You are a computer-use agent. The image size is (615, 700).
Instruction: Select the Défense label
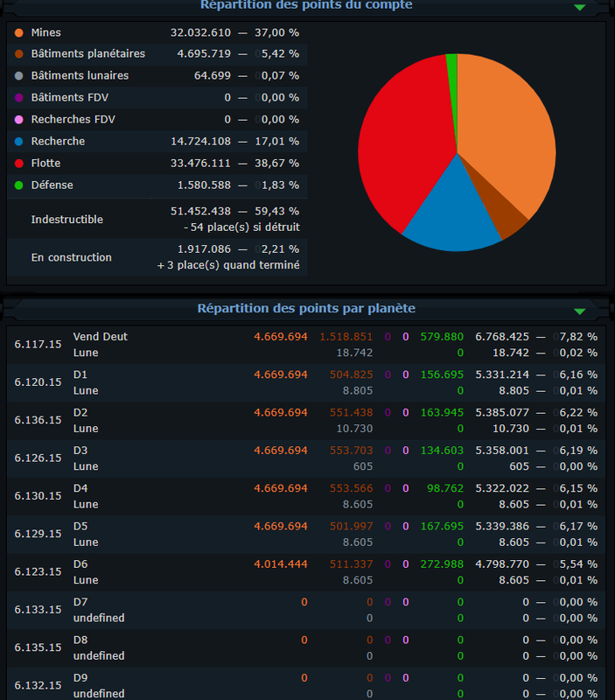click(52, 185)
